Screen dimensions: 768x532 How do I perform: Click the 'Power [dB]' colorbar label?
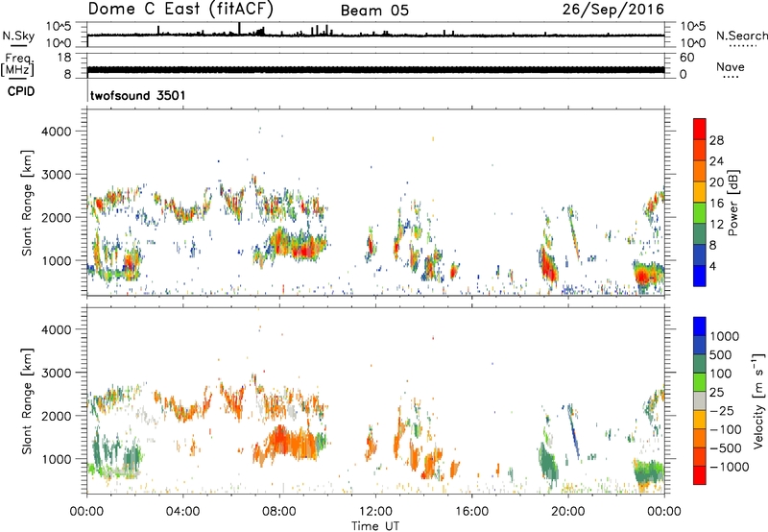coord(732,204)
